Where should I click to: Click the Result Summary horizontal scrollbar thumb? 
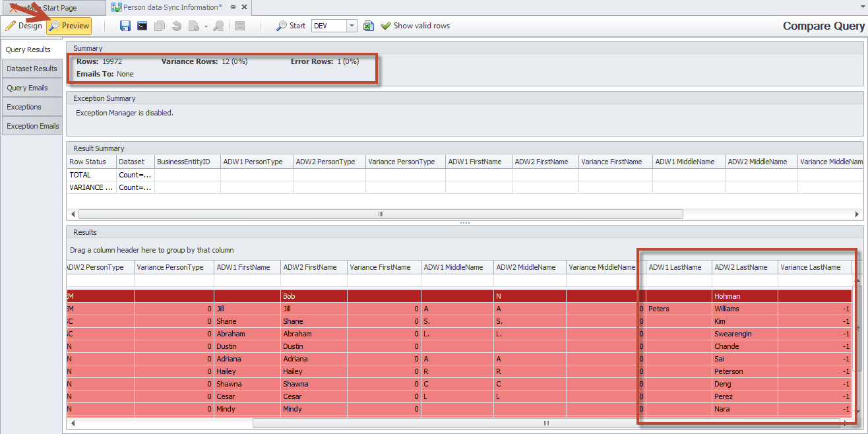point(381,214)
